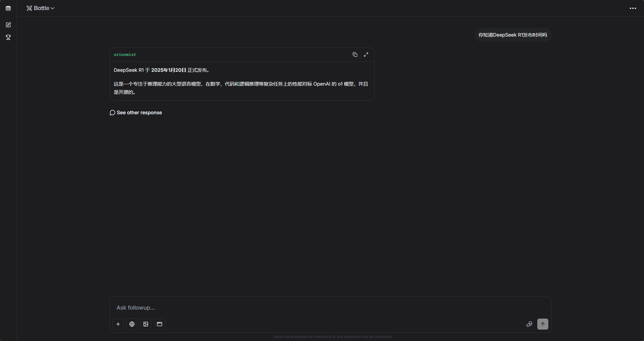644x341 pixels.
Task: Open the three-dot more options menu
Action: [633, 8]
